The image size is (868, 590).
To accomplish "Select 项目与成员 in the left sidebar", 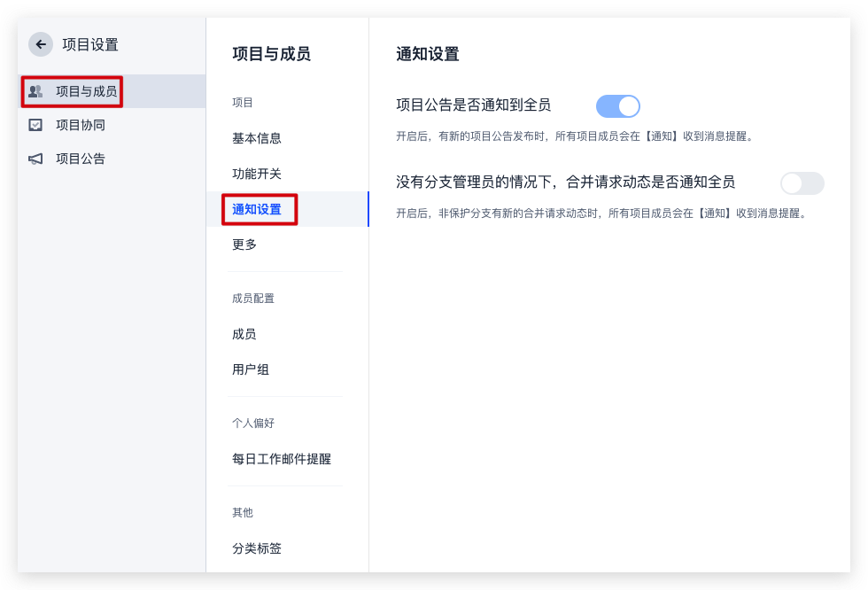I will [x=86, y=91].
